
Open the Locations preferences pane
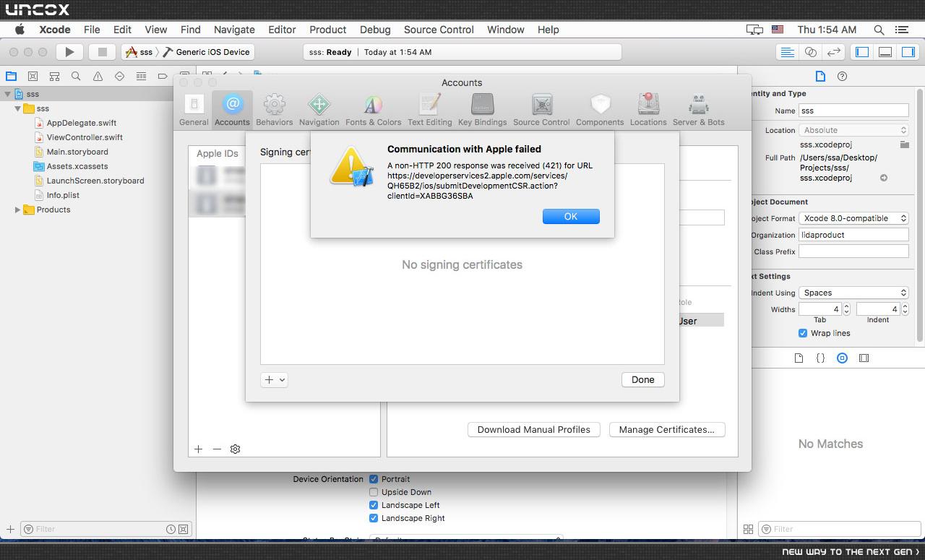(648, 110)
